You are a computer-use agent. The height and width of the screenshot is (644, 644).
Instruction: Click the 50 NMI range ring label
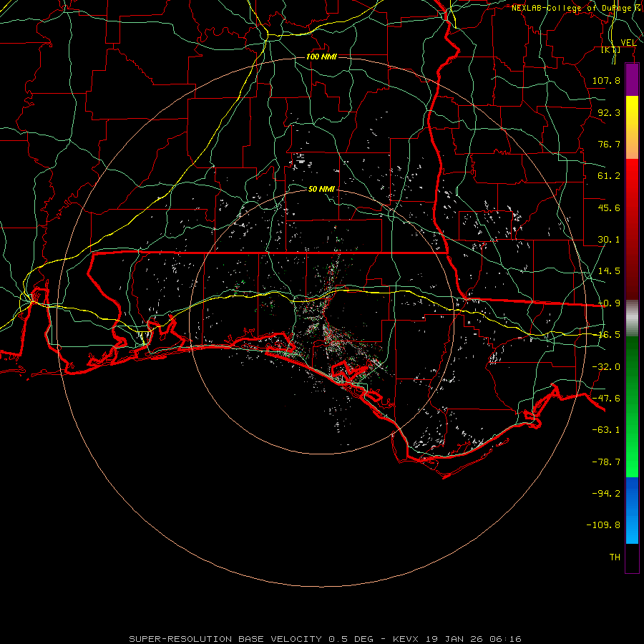[321, 189]
